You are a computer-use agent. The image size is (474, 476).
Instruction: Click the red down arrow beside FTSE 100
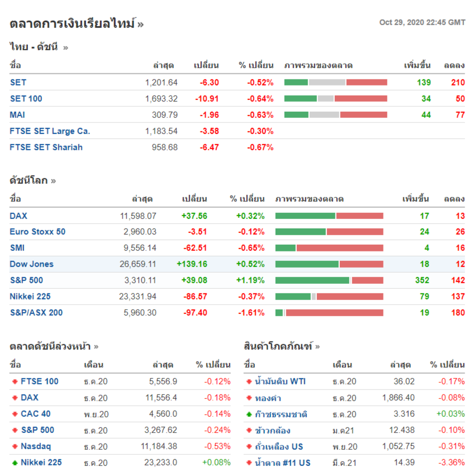(15, 382)
